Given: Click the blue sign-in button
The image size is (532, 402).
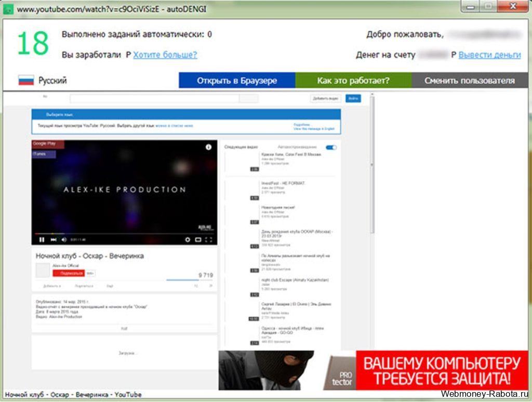Looking at the screenshot, I should 353,98.
